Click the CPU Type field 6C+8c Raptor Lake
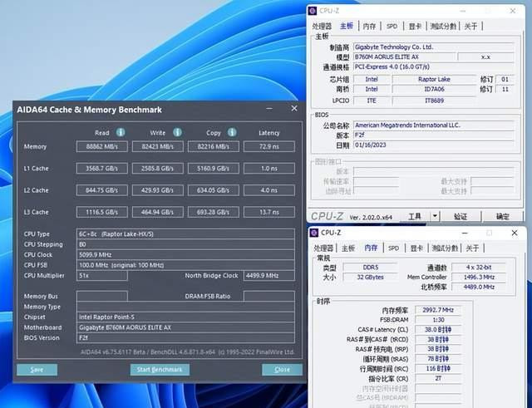 click(185, 234)
